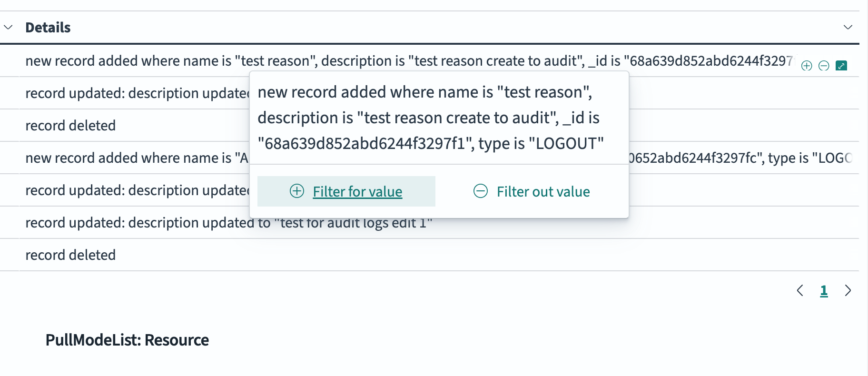
Task: Select the Filter for value link text
Action: click(x=357, y=192)
